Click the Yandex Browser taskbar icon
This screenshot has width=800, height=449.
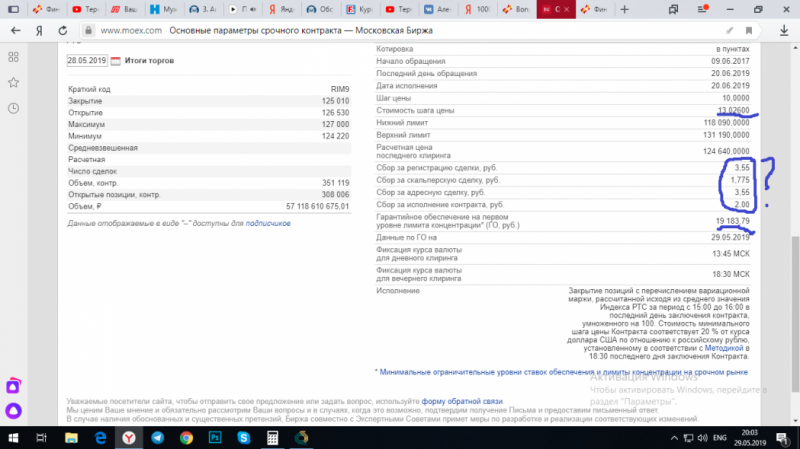[129, 438]
